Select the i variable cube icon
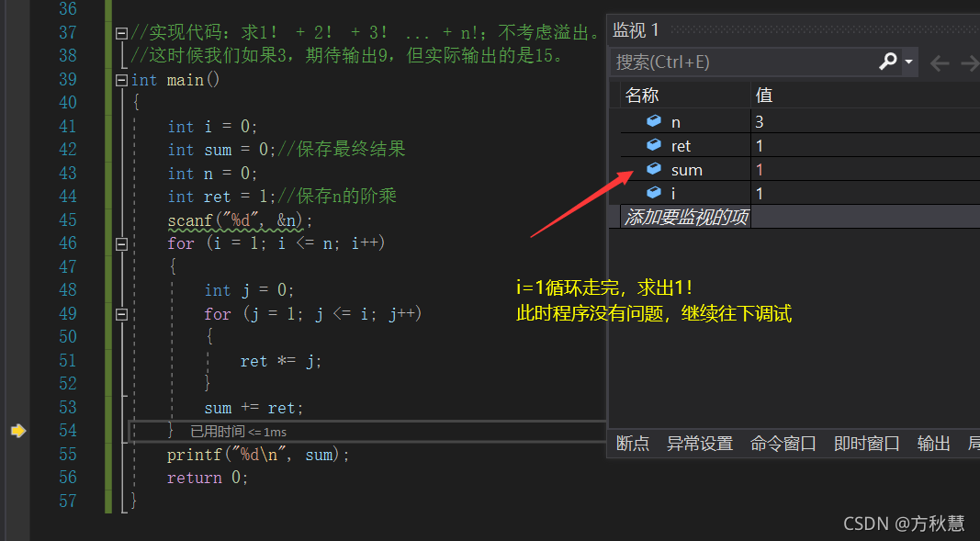This screenshot has height=541, width=980. pos(654,192)
